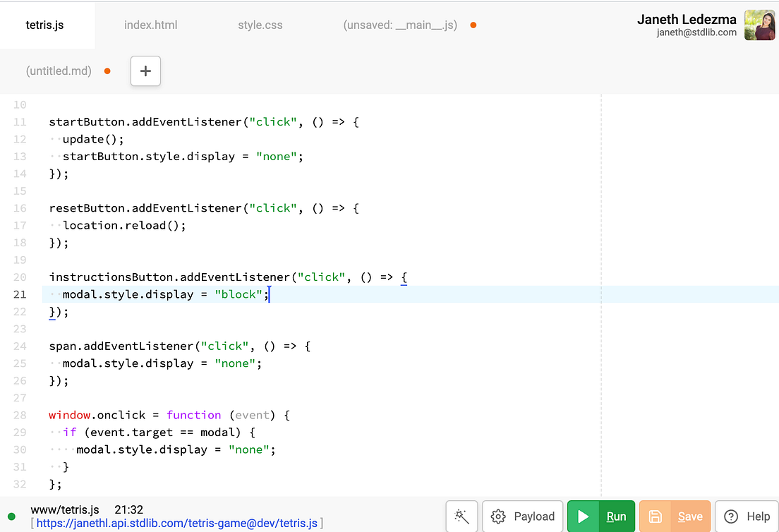Open the style.css tab
The height and width of the screenshot is (532, 779).
point(260,24)
